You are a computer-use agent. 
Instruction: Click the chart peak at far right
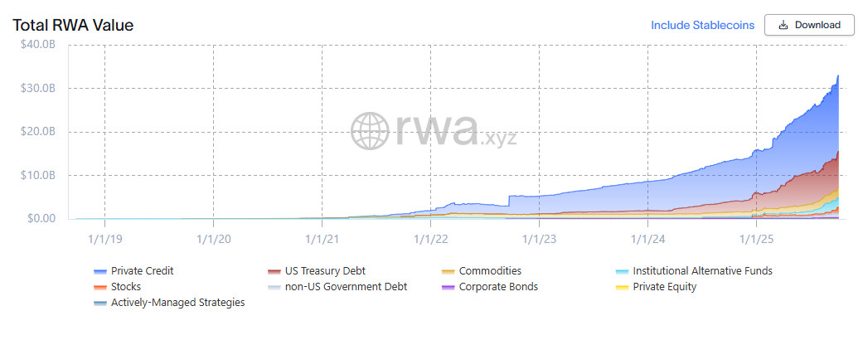coord(837,77)
